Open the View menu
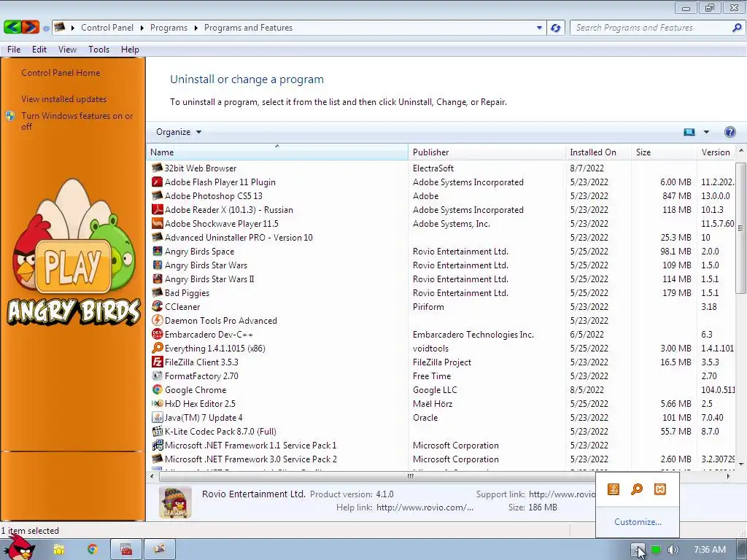Image resolution: width=747 pixels, height=560 pixels. point(67,50)
